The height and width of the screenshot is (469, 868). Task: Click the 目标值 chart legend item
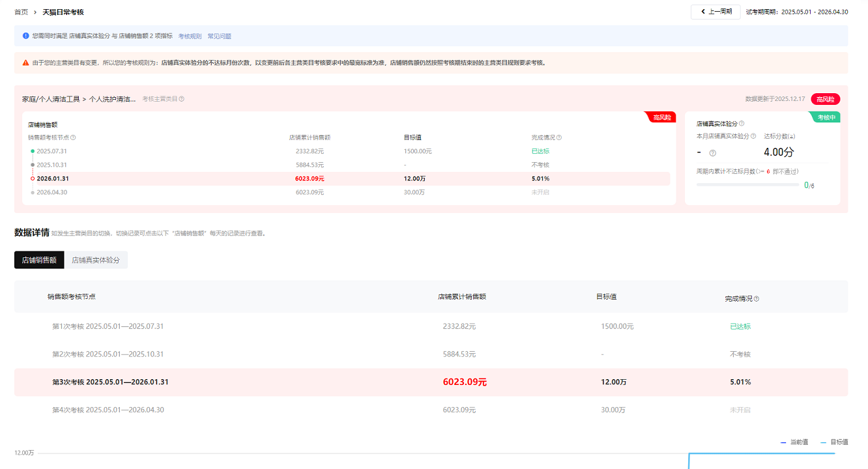[x=835, y=442]
